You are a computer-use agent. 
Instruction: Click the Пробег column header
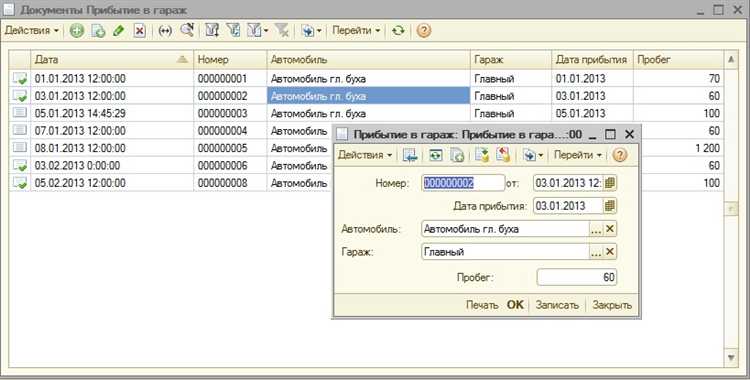(x=678, y=60)
